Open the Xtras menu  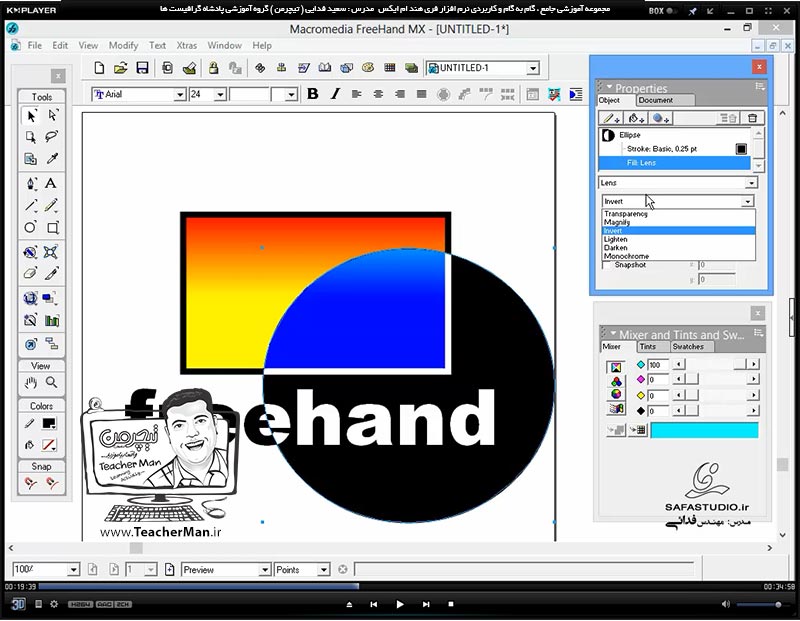point(187,45)
